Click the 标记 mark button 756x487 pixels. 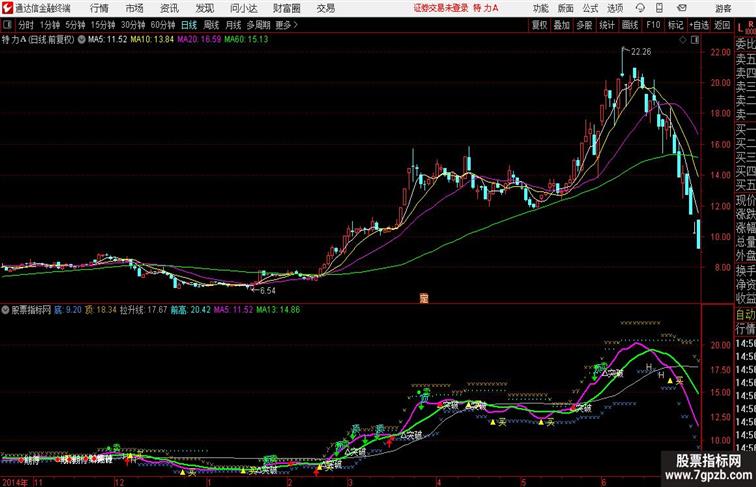675,25
